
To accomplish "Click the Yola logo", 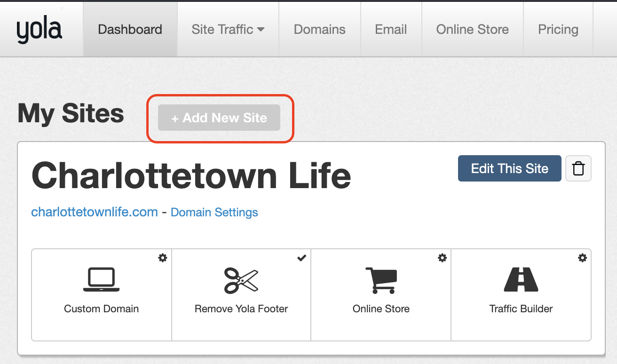I will [x=39, y=30].
